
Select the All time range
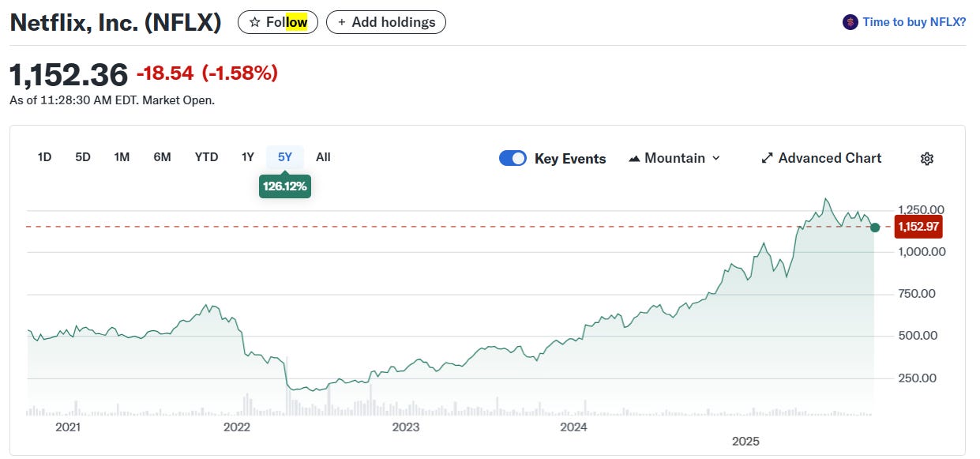coord(323,157)
